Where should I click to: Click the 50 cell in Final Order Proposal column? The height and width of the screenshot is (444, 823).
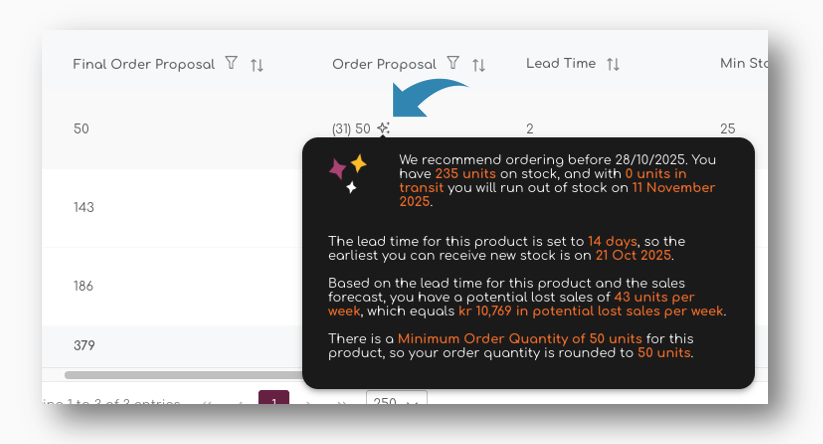pos(81,129)
